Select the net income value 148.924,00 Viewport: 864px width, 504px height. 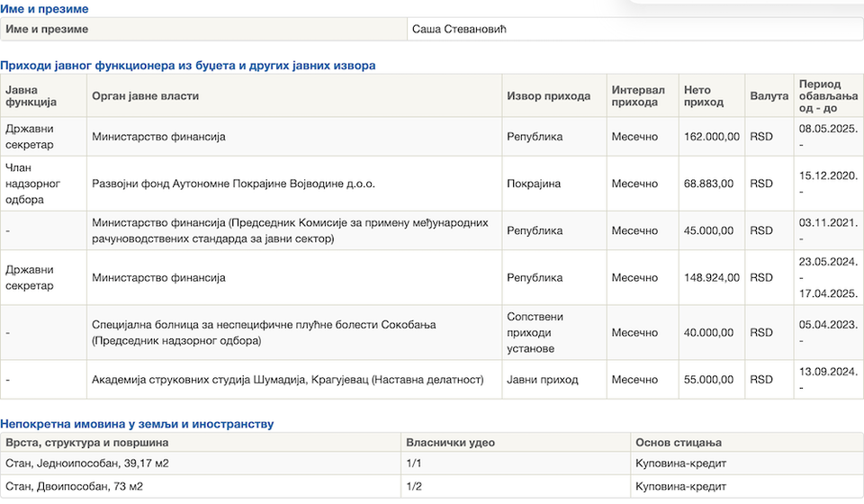(711, 277)
